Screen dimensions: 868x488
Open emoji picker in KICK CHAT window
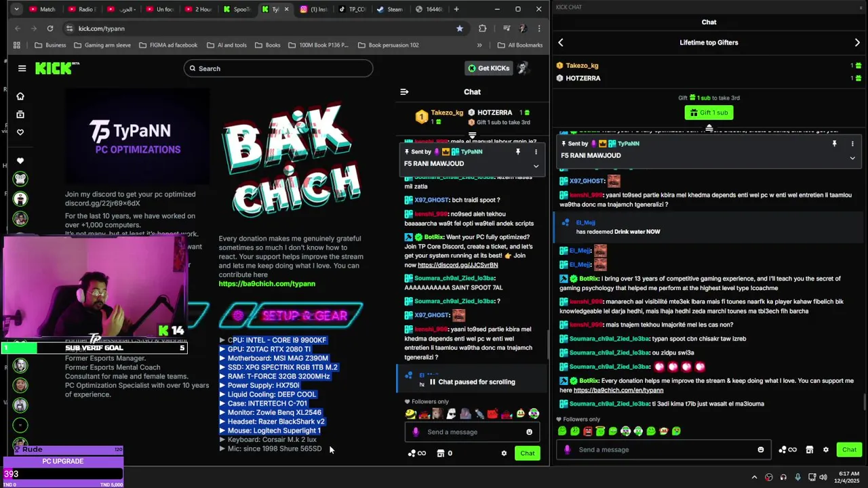pos(760,449)
